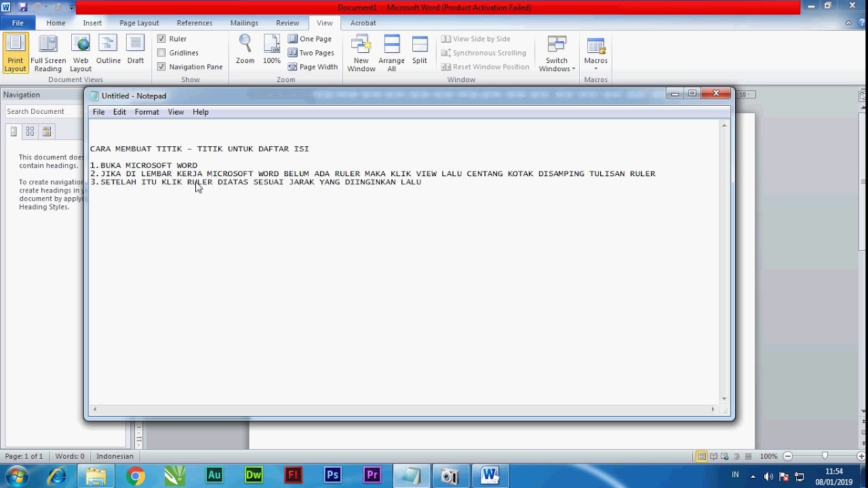Screen dimensions: 868x488
Task: Click Words: 0 in the status bar
Action: (70, 456)
